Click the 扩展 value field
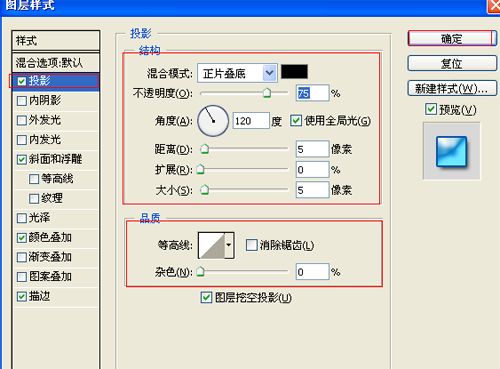This screenshot has height=369, width=500. pyautogui.click(x=312, y=170)
